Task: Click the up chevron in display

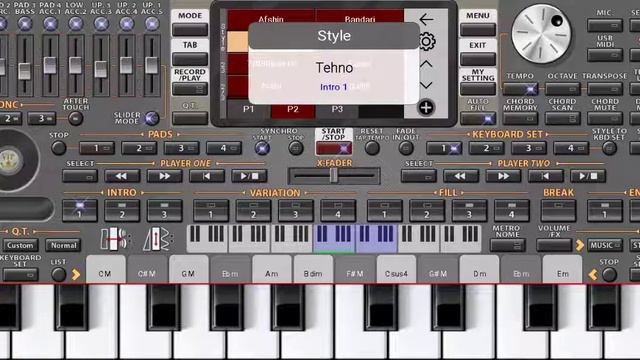Action: (x=426, y=64)
